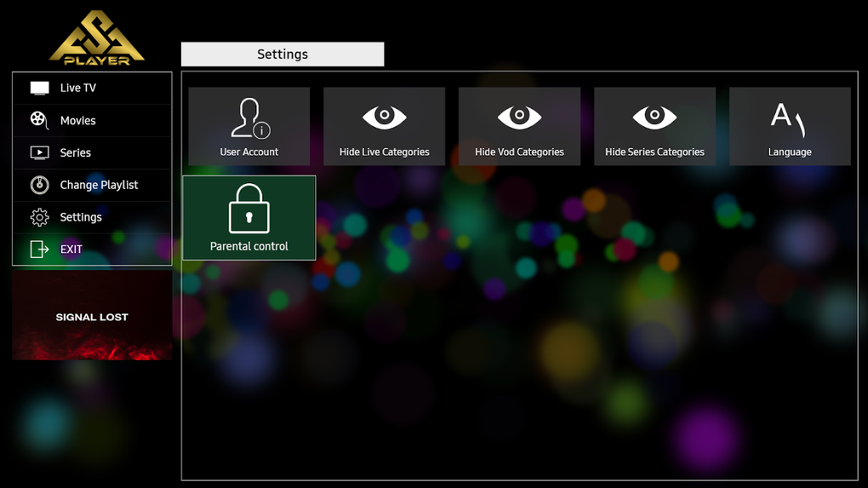Choose EXIT in the sidebar

coord(92,249)
